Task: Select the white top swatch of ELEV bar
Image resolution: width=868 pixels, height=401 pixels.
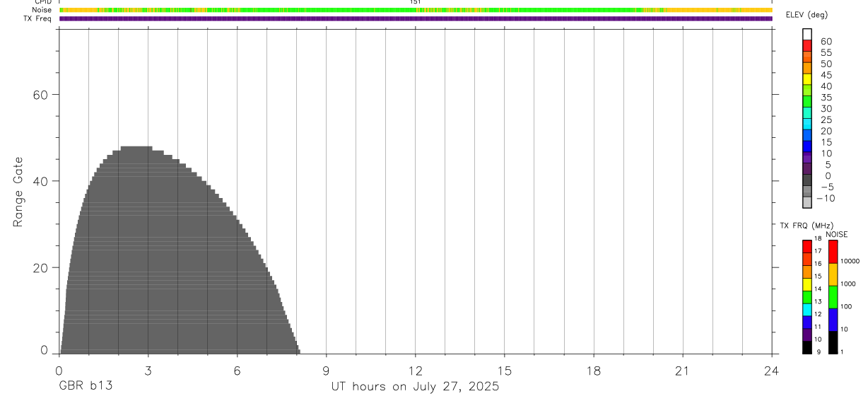Action: 807,34
